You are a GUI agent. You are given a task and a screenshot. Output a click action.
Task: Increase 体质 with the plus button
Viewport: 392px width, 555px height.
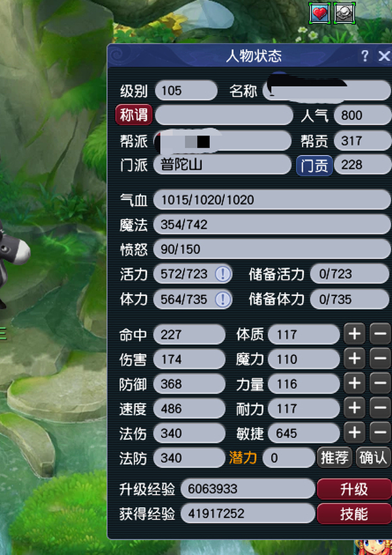355,334
